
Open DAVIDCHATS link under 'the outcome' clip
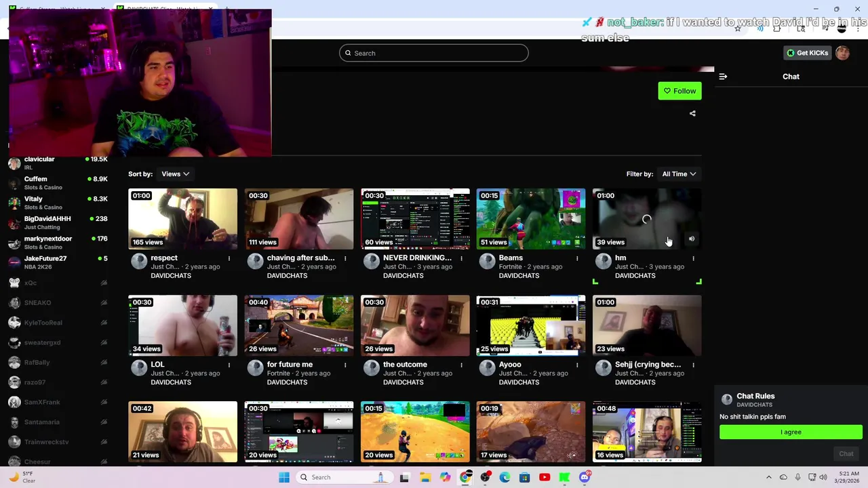(403, 382)
